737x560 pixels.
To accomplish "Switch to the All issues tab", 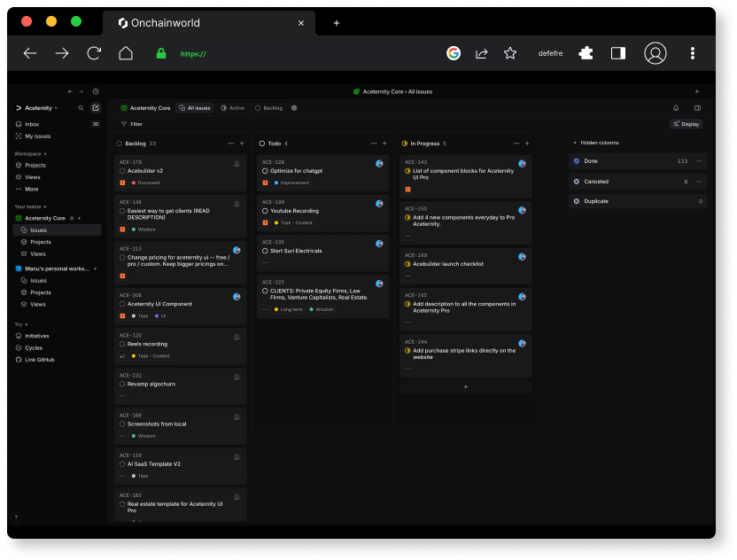I will 196,107.
